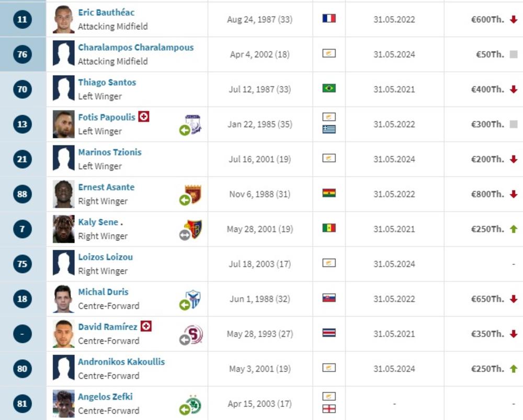
Task: Click the club crest beside David Ramírez
Action: 193,334
